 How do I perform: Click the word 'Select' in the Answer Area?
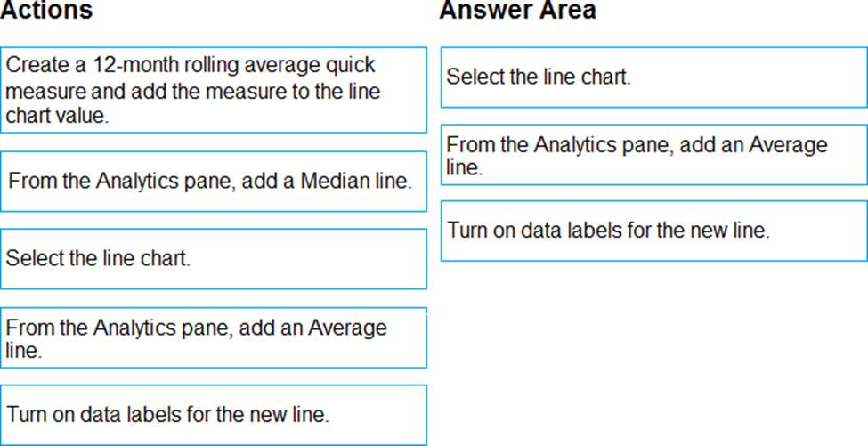coord(471,77)
